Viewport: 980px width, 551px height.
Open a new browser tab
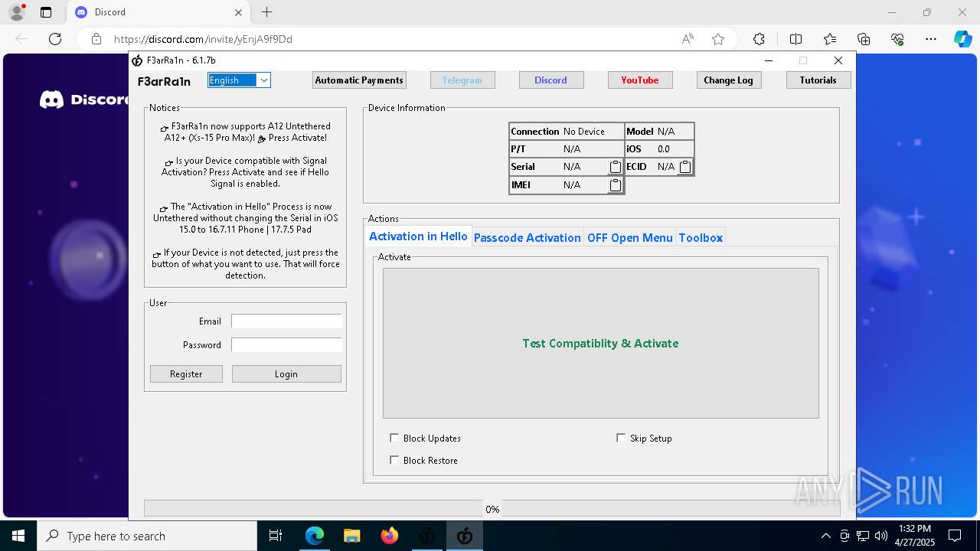[x=266, y=12]
